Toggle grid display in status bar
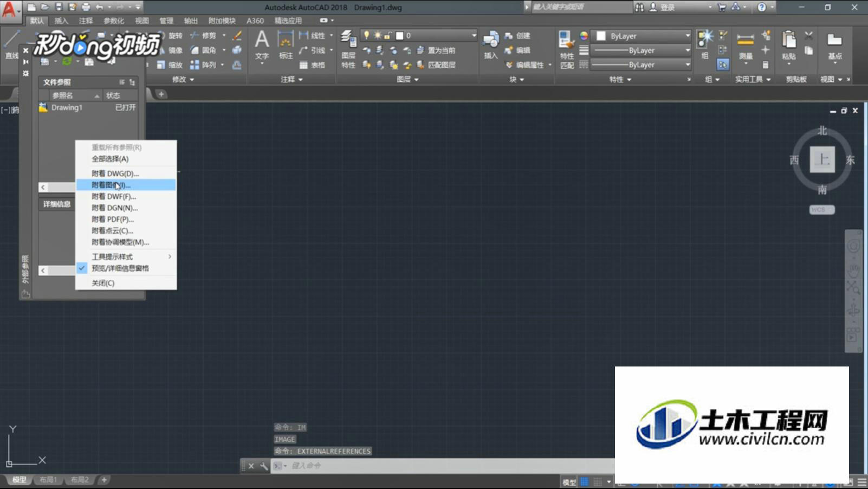 tap(584, 481)
